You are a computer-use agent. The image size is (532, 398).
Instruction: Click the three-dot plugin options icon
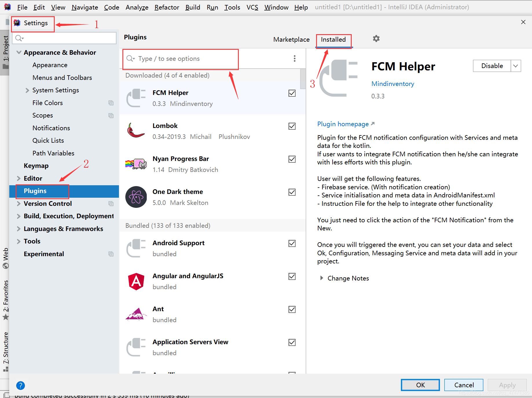(x=294, y=58)
